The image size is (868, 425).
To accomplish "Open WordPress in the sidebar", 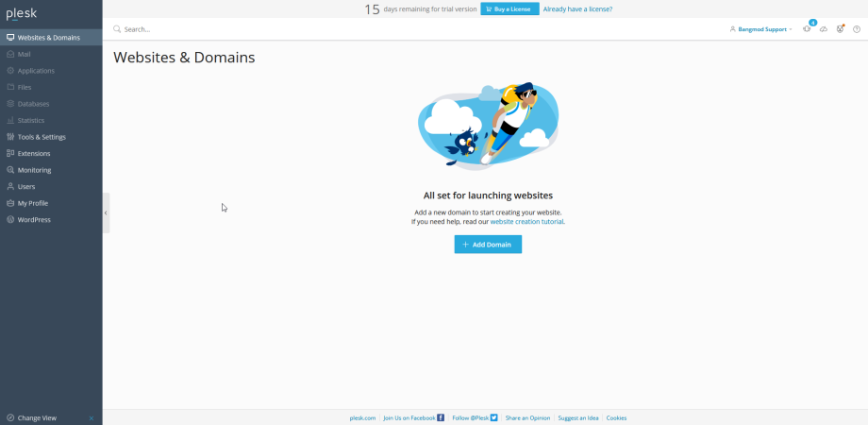I will tap(51, 220).
